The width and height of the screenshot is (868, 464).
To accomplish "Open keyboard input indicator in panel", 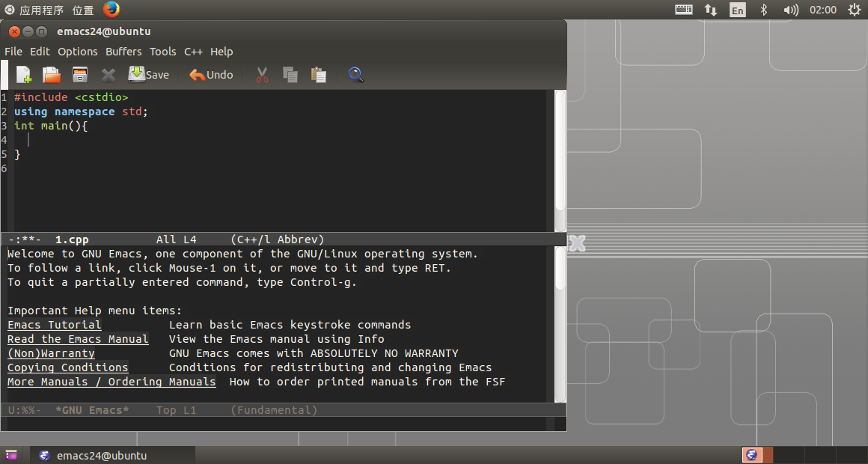I will click(x=684, y=10).
